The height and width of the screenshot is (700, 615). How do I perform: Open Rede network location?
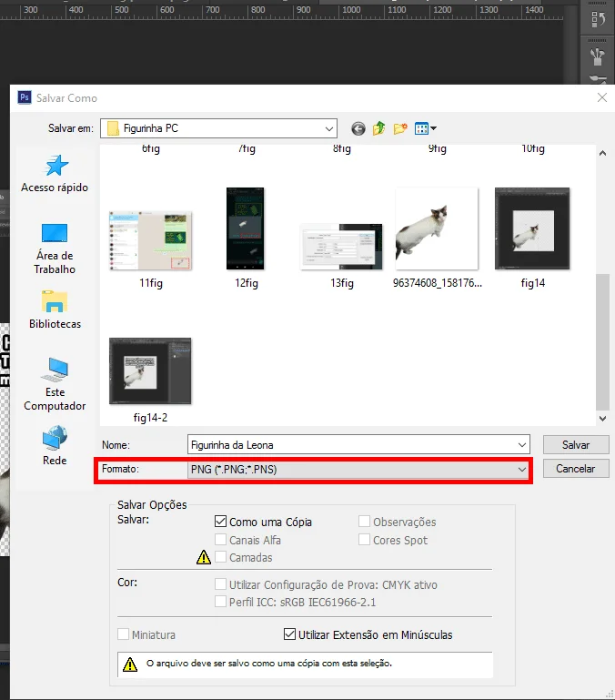(55, 446)
